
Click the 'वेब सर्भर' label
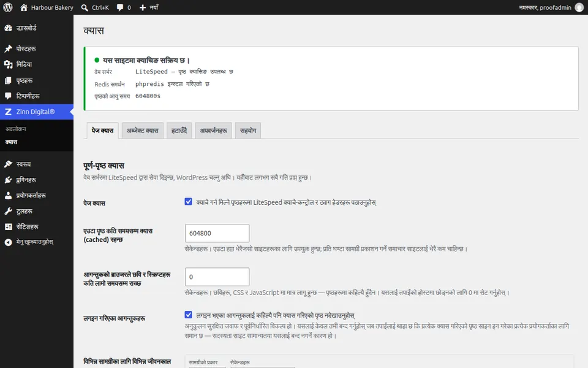(103, 72)
